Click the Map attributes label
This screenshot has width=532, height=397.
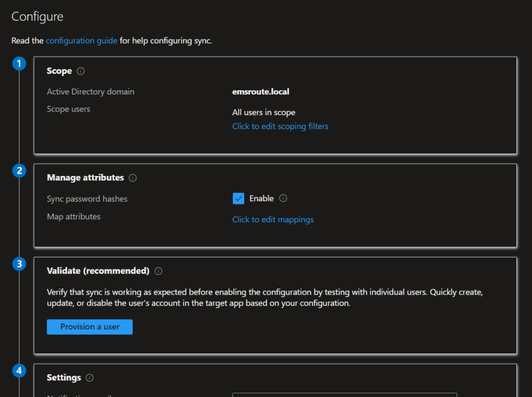point(73,216)
